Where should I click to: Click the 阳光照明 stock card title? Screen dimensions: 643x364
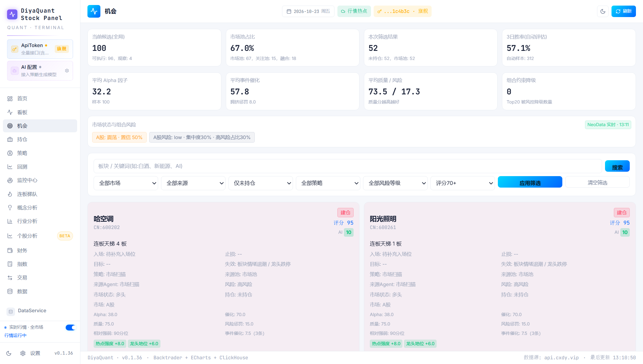pos(383,219)
